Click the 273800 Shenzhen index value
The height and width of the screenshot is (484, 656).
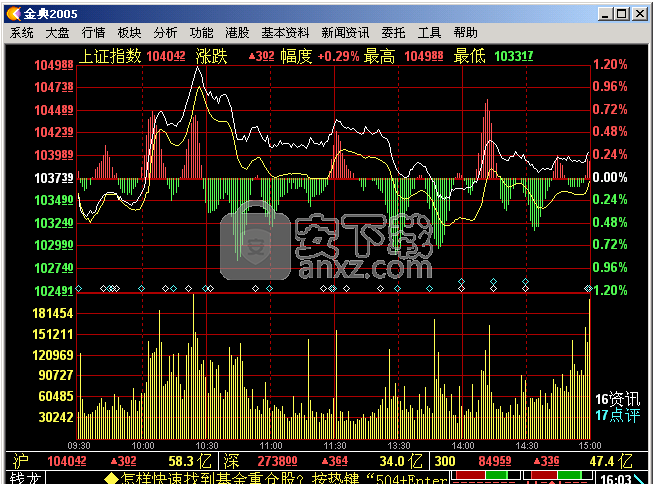click(x=277, y=461)
